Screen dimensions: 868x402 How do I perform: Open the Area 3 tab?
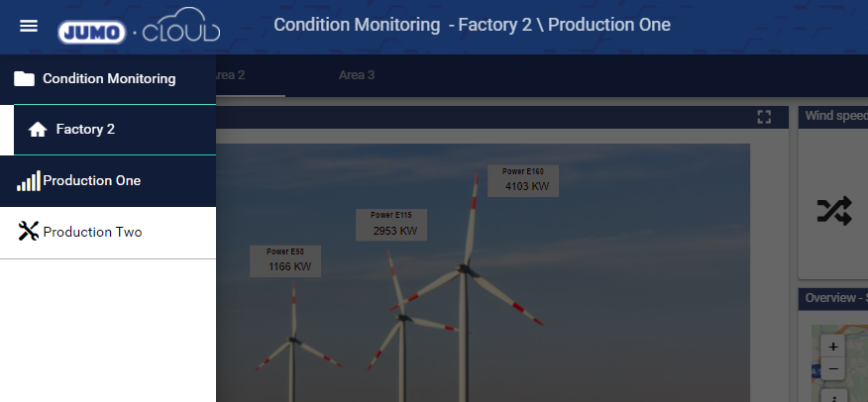[x=357, y=75]
